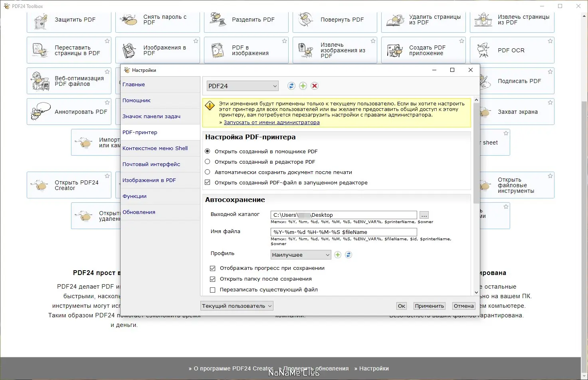This screenshot has width=588, height=380.
Task: Click the red delete icon beside PDF24 printer dropdown
Action: (315, 86)
